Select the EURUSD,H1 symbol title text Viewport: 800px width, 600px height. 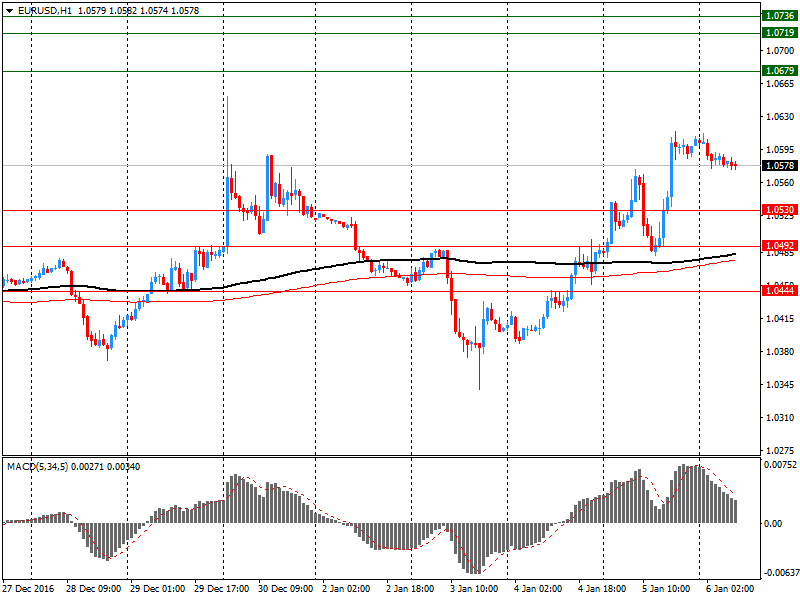[44, 11]
